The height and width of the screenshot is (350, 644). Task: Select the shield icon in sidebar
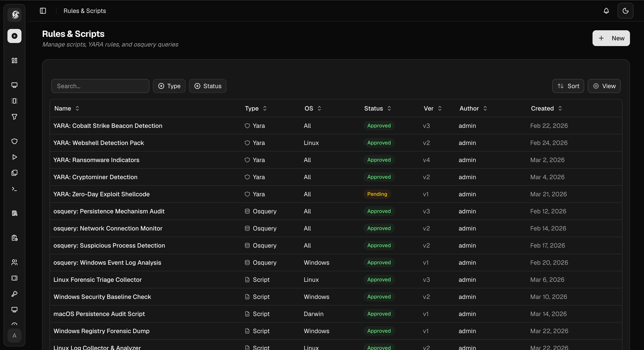point(14,141)
